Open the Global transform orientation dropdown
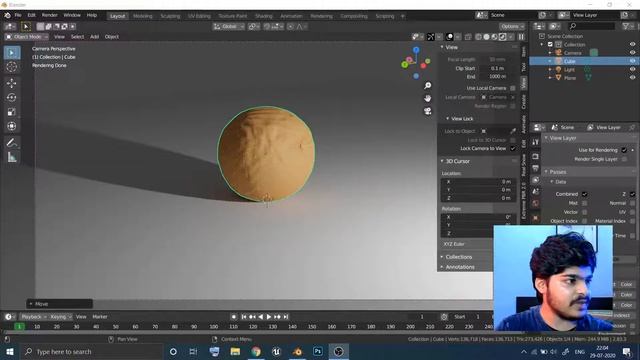 [229, 27]
